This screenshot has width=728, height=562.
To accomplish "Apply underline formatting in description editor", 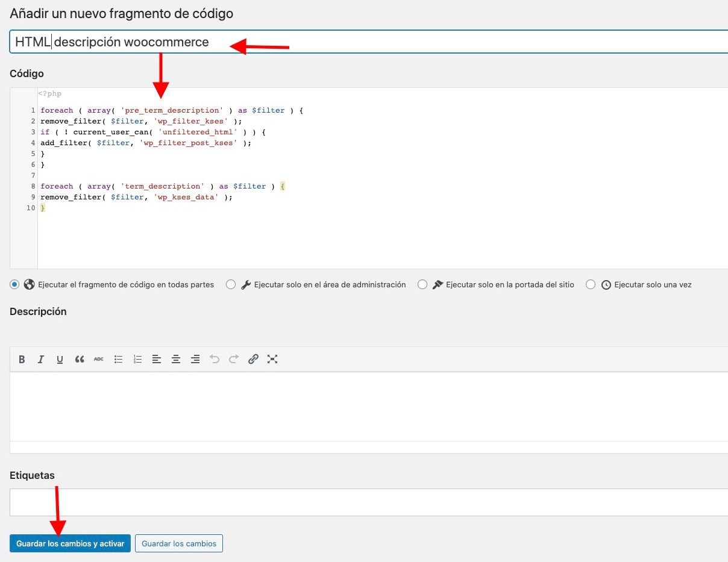I will click(60, 359).
